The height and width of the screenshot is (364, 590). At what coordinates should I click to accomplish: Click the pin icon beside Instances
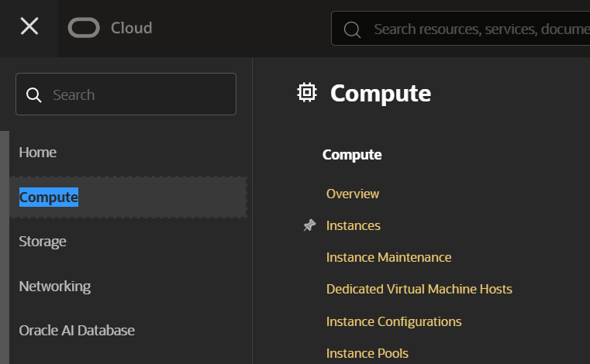click(x=309, y=225)
